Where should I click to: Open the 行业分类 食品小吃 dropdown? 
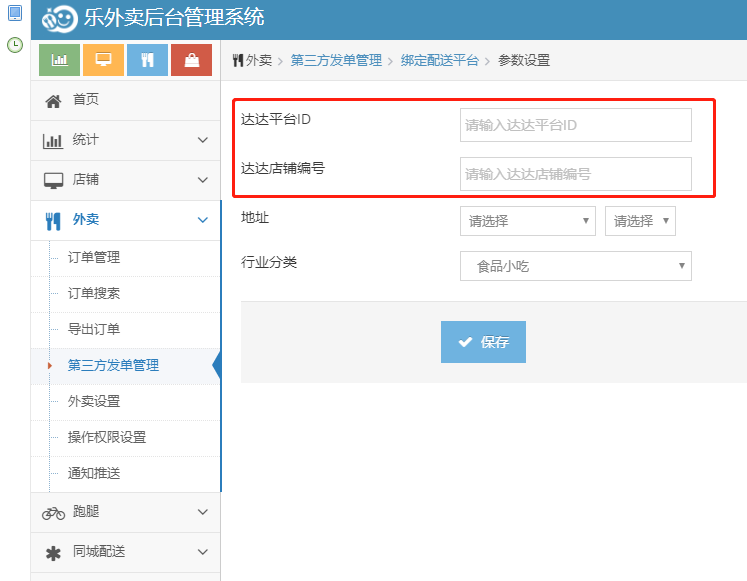[575, 266]
